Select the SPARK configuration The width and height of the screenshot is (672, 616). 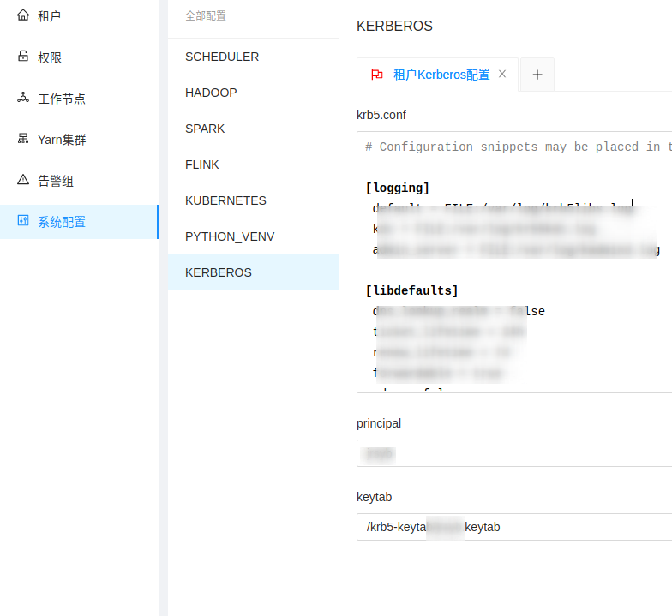(254, 129)
